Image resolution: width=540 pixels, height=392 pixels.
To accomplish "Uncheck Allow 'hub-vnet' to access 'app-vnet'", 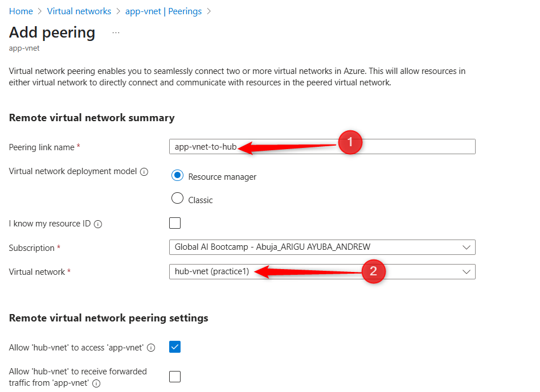I will coord(175,346).
